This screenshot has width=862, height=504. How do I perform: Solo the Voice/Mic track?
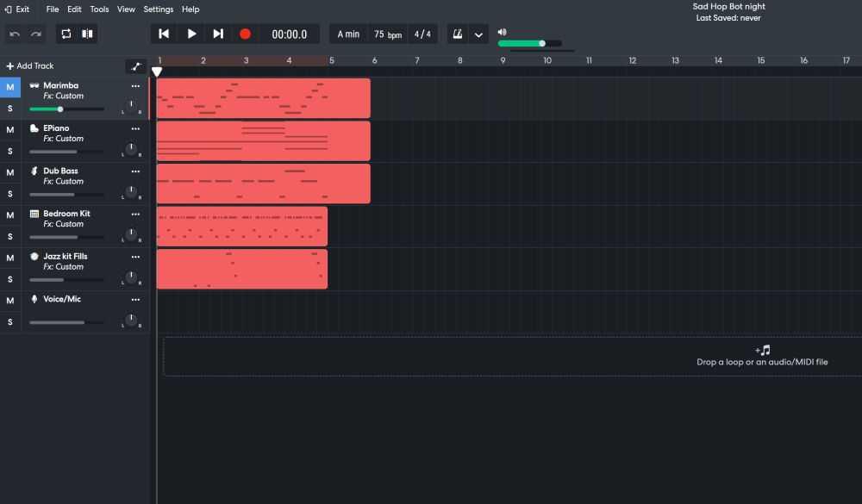(9, 322)
